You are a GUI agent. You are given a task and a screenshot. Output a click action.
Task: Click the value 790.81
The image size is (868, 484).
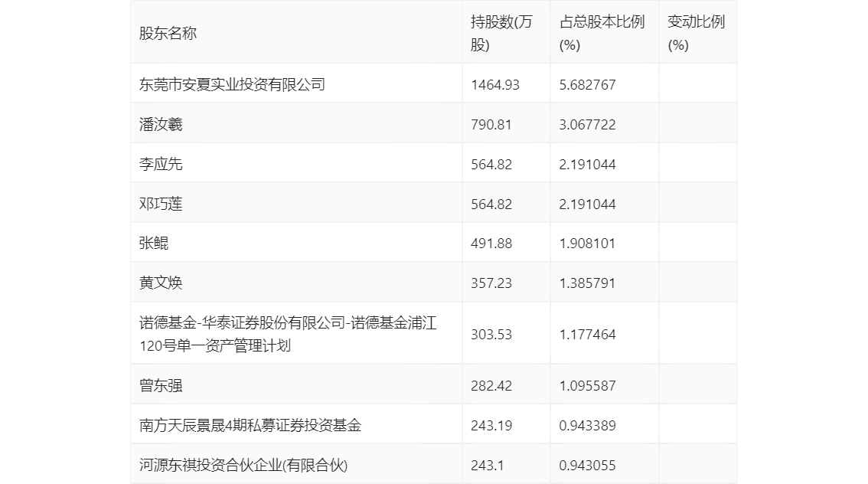pos(491,125)
